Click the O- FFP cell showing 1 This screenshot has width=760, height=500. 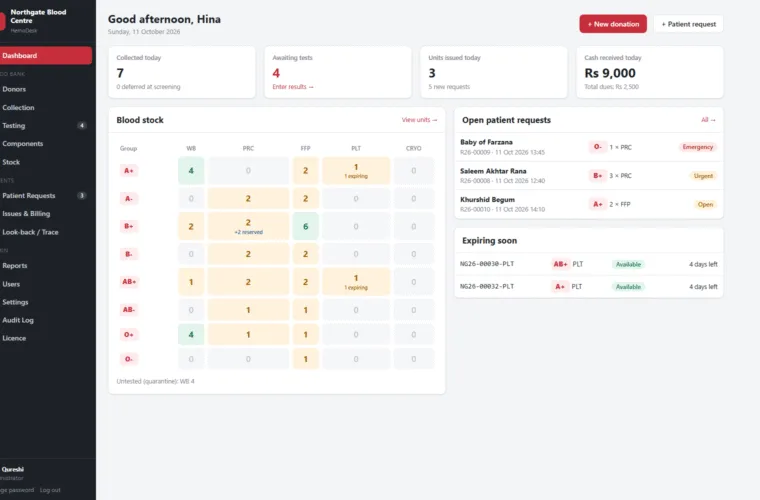point(305,359)
